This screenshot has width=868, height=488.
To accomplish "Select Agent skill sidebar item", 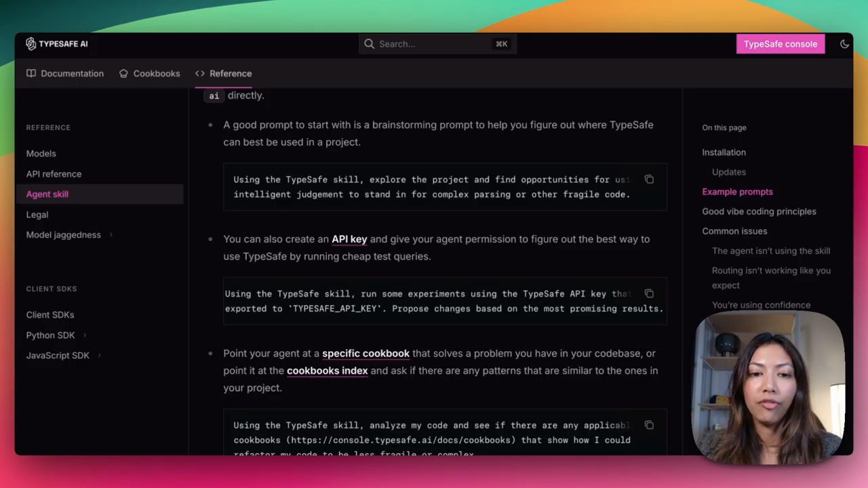I will pyautogui.click(x=99, y=195).
